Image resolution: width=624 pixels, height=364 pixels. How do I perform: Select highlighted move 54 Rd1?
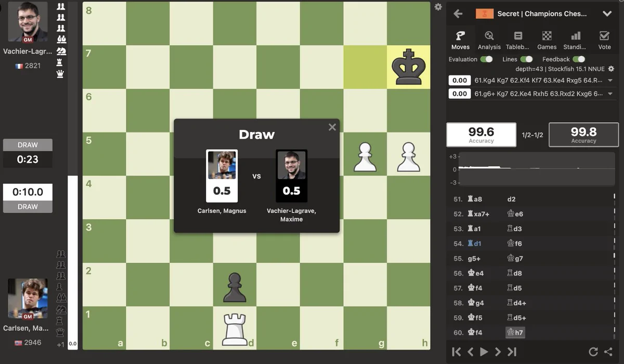coord(475,243)
